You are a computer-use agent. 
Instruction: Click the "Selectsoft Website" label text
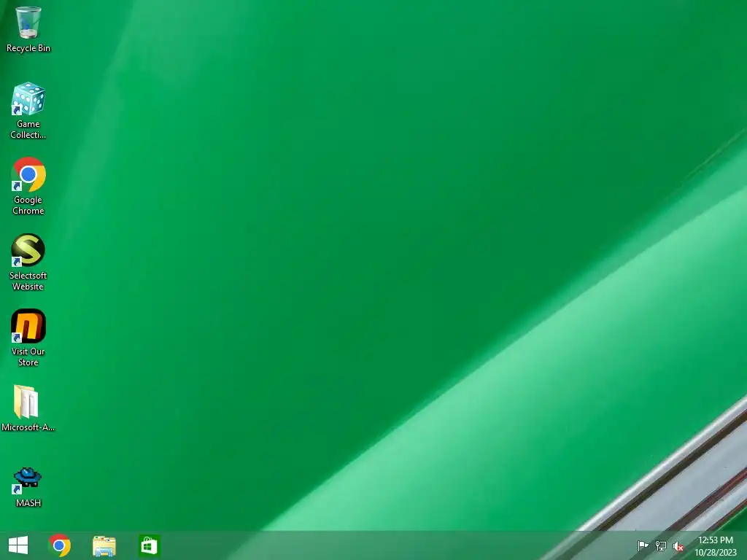28,281
